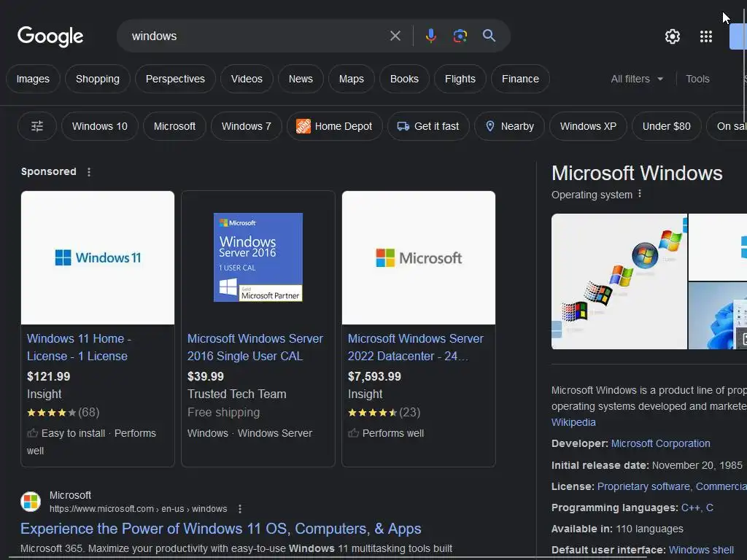Click the microsoft.com en-us windows URL
Viewport: 747px width, 560px height.
coord(138,509)
